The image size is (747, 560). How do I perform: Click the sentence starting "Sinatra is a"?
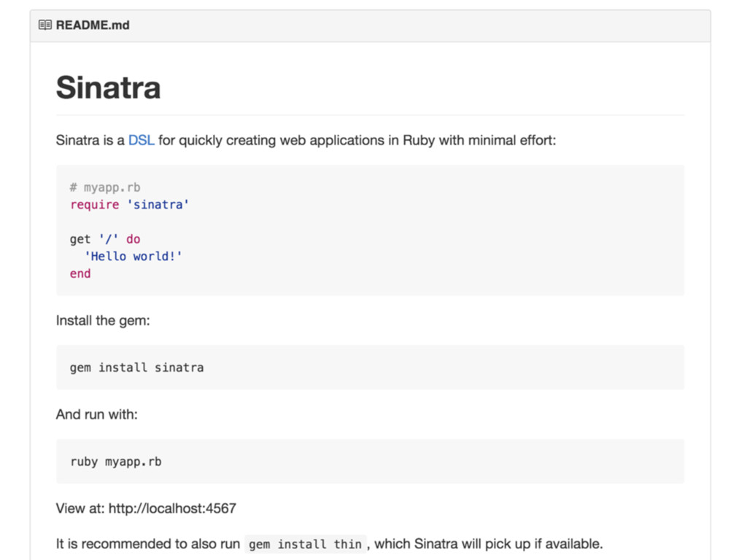coord(306,141)
